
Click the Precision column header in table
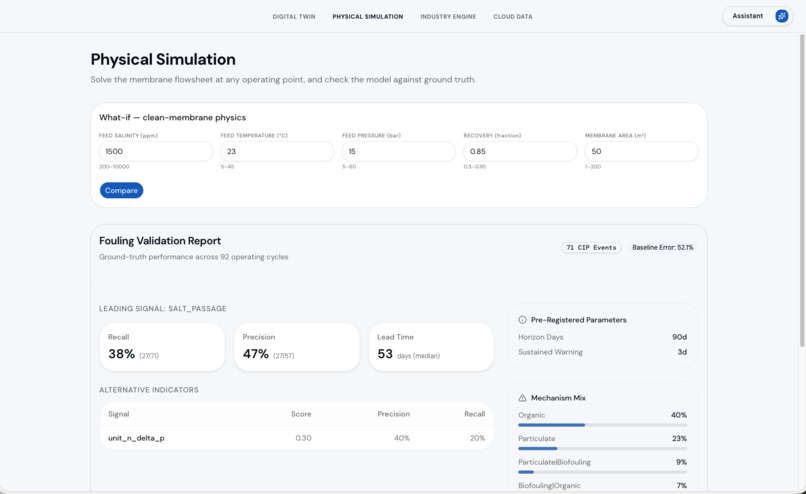coord(394,414)
